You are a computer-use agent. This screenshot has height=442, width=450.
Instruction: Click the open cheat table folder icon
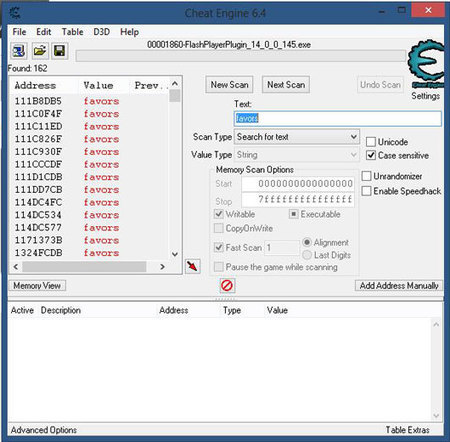click(40, 51)
